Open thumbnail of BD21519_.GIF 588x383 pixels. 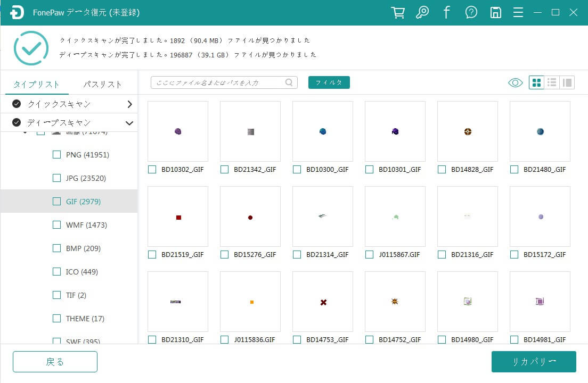178,217
